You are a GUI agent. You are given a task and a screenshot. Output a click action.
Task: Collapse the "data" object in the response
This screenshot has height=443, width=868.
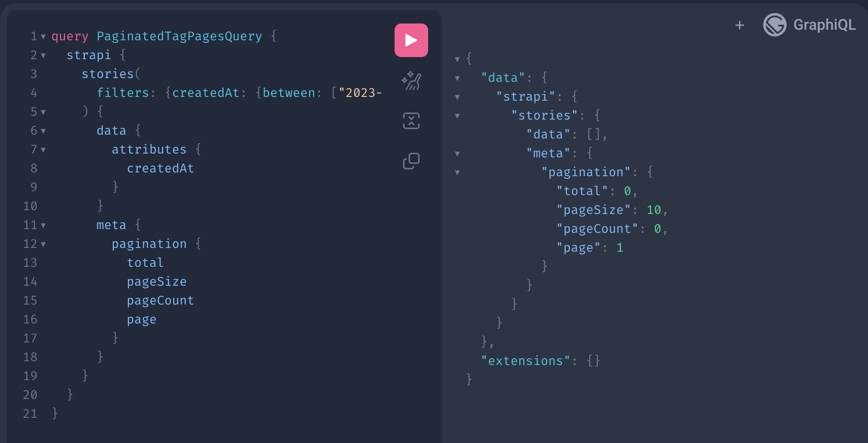457,78
